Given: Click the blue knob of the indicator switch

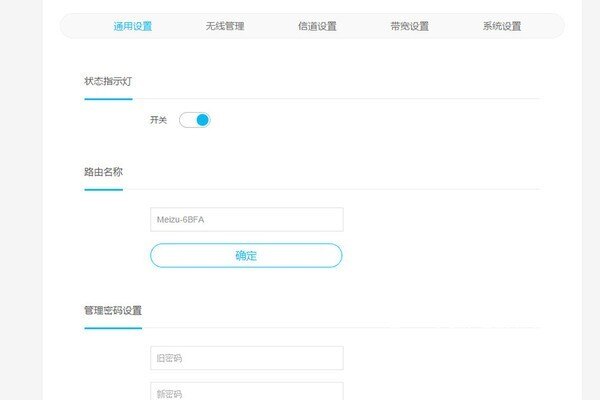Looking at the screenshot, I should 202,120.
